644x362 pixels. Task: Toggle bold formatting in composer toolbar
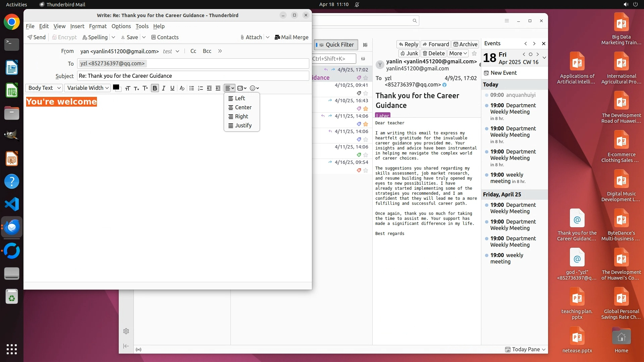[x=155, y=88]
